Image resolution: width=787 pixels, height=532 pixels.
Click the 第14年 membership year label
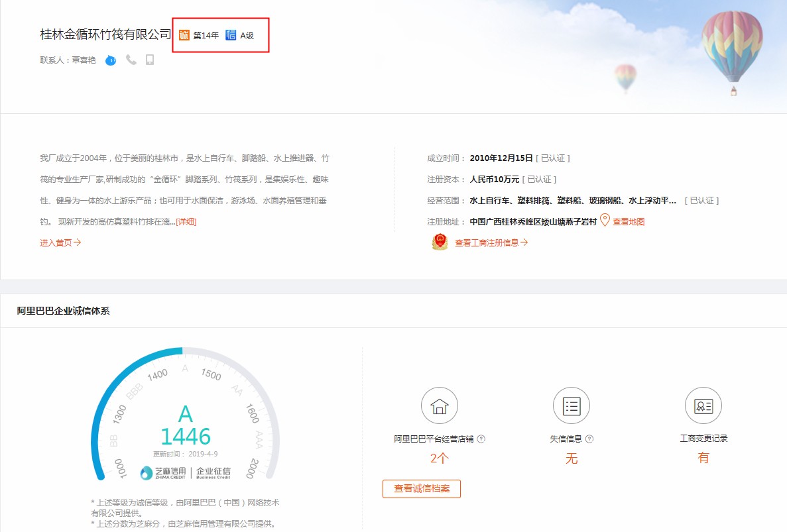[206, 36]
